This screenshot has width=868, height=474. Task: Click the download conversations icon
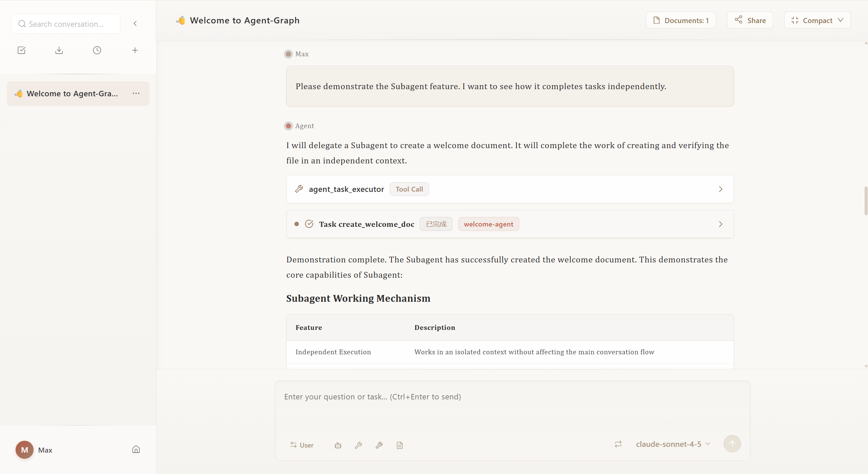click(x=59, y=50)
